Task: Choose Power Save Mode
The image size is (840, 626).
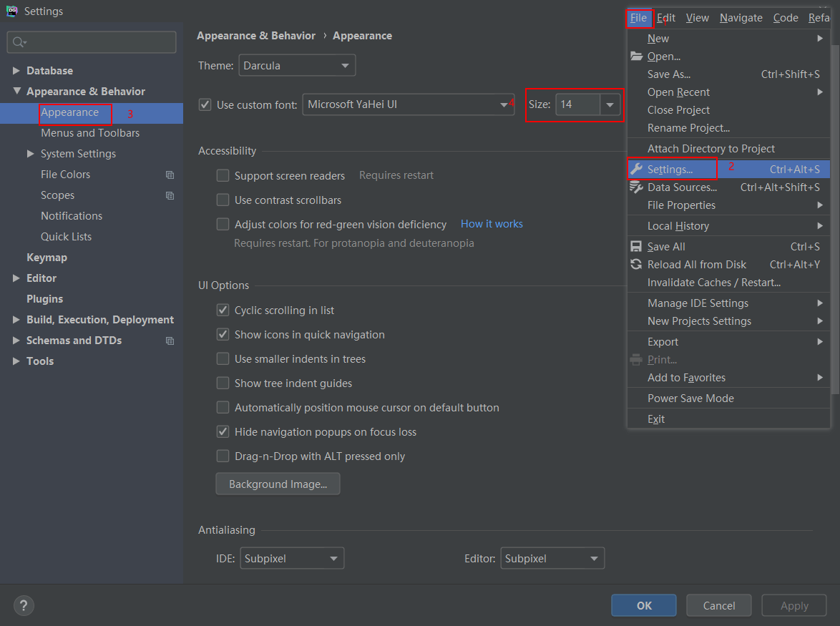Action: point(728,398)
